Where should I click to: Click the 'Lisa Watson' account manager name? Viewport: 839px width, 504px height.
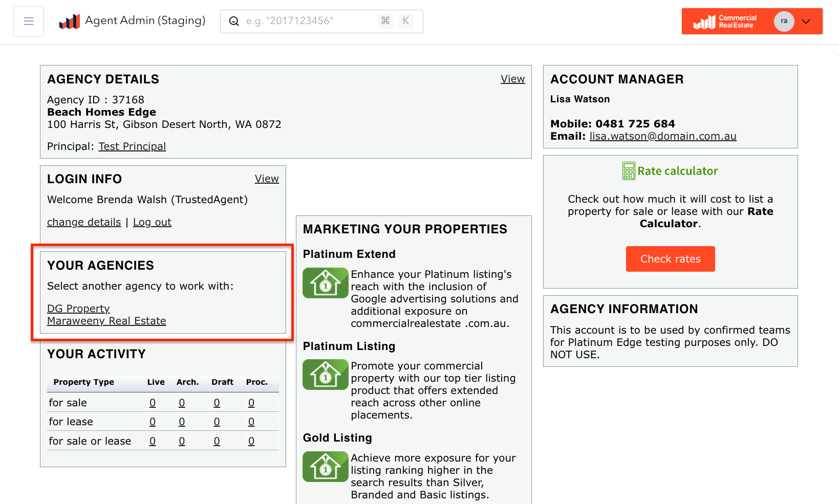coord(580,99)
